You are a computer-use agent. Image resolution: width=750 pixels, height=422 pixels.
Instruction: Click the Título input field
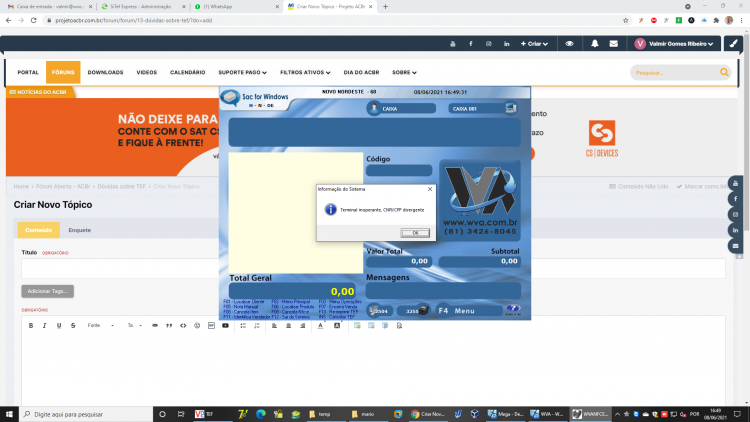click(373, 268)
